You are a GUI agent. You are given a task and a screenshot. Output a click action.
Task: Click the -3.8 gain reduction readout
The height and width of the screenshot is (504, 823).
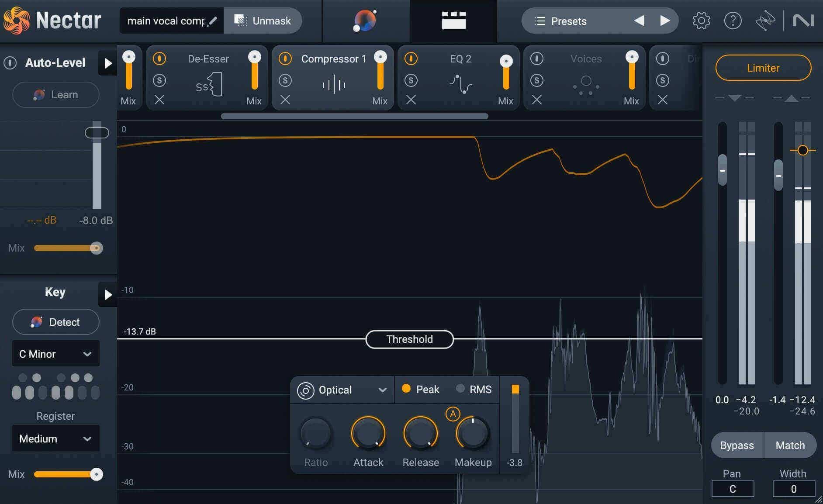[x=514, y=463]
